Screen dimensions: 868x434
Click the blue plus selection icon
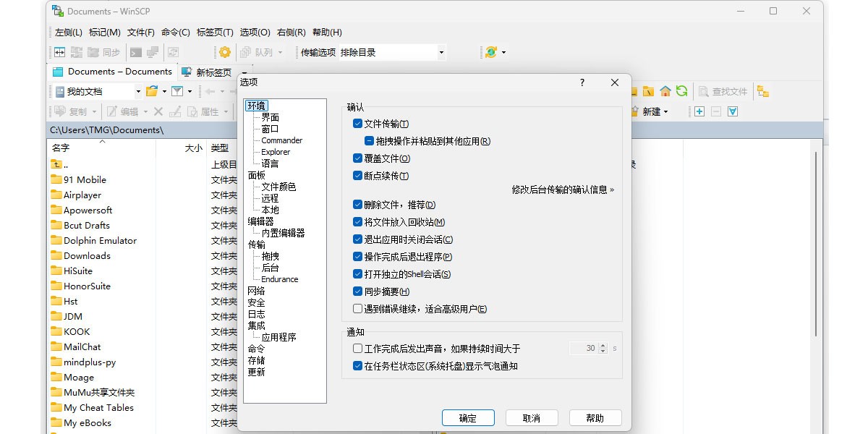coord(699,111)
